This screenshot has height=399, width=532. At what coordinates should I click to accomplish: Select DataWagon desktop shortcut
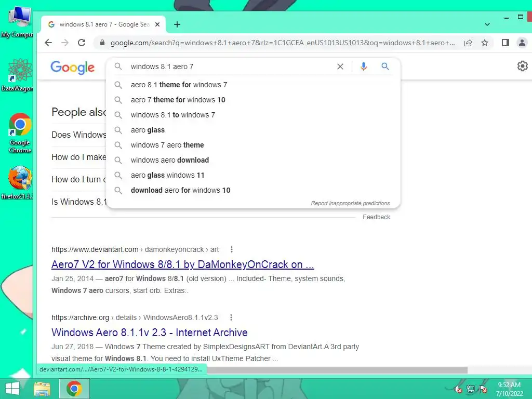17,75
